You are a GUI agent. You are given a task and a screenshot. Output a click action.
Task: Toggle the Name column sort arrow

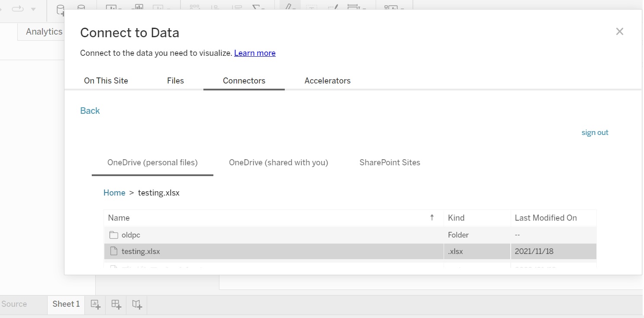(x=431, y=218)
